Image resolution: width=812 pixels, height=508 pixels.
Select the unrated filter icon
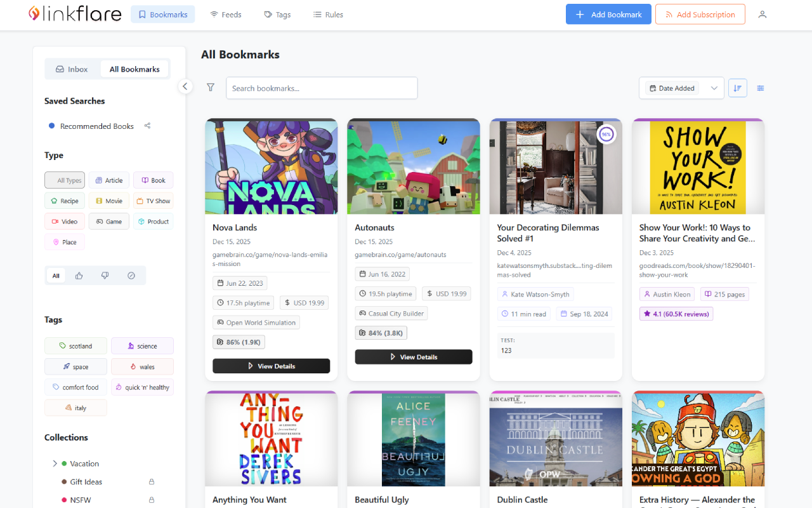point(131,276)
